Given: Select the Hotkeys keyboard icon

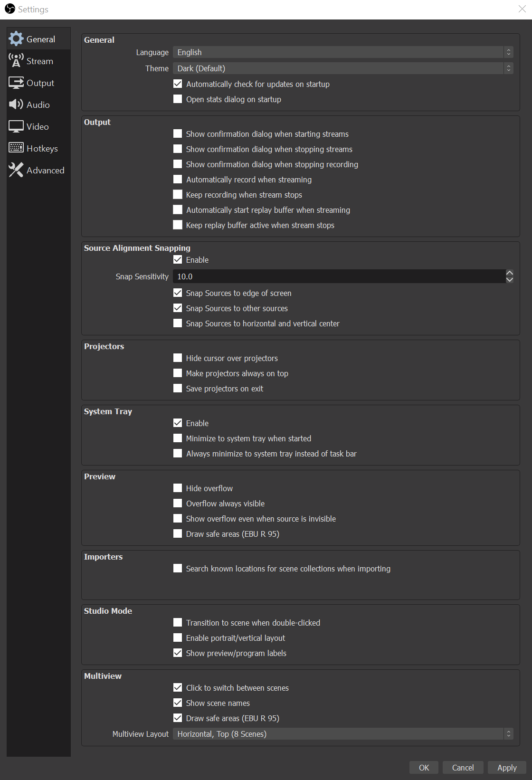Looking at the screenshot, I should point(16,148).
